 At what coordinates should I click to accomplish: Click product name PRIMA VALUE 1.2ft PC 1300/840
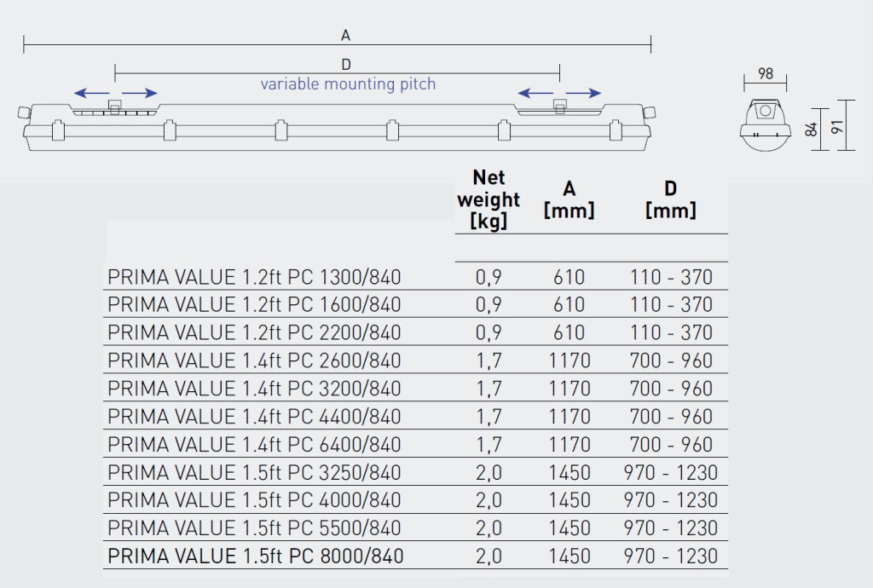pos(254,277)
